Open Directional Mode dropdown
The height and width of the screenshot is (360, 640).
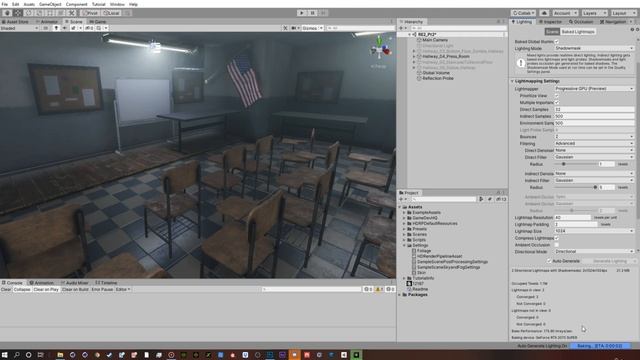point(594,251)
